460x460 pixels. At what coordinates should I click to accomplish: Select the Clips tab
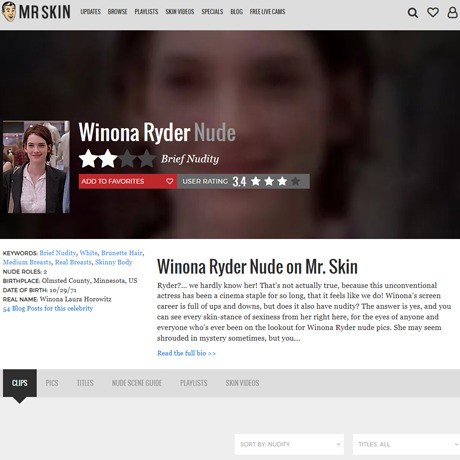[20, 383]
